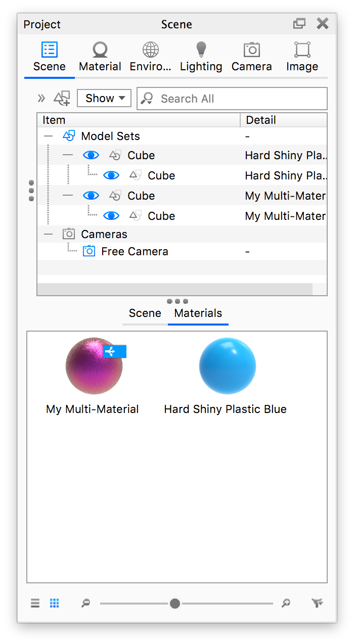Image resolution: width=354 pixels, height=644 pixels.
Task: Open the Image tab icon
Action: coord(302,51)
